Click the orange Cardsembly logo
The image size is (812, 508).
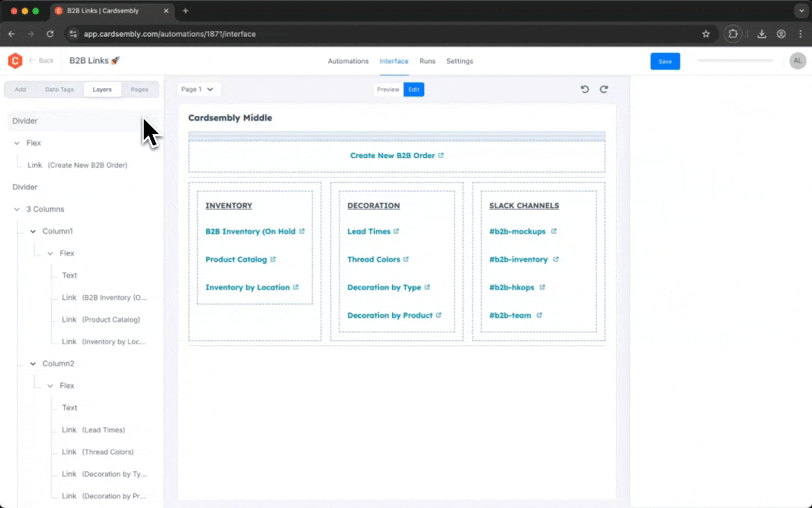[x=15, y=61]
